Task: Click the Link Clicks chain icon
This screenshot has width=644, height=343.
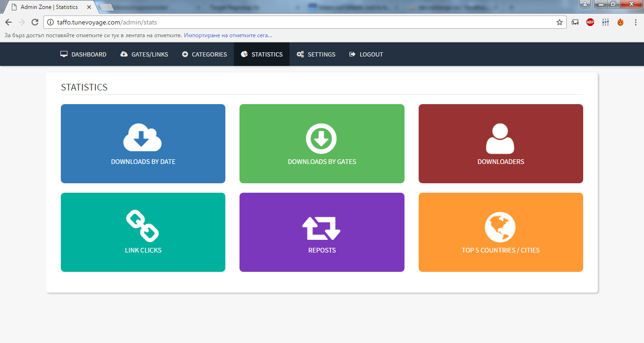Action: click(x=142, y=226)
